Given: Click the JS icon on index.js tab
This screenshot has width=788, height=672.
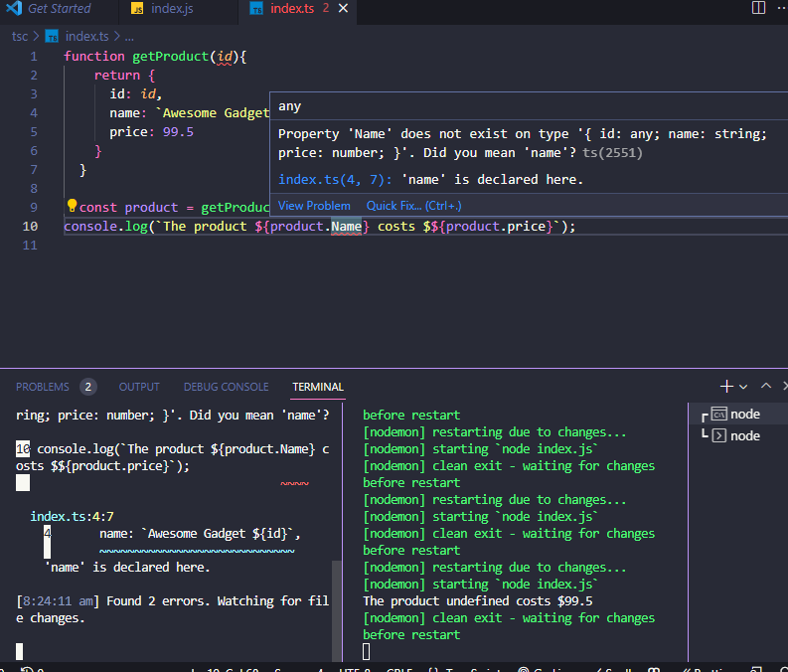Looking at the screenshot, I should coord(137,9).
